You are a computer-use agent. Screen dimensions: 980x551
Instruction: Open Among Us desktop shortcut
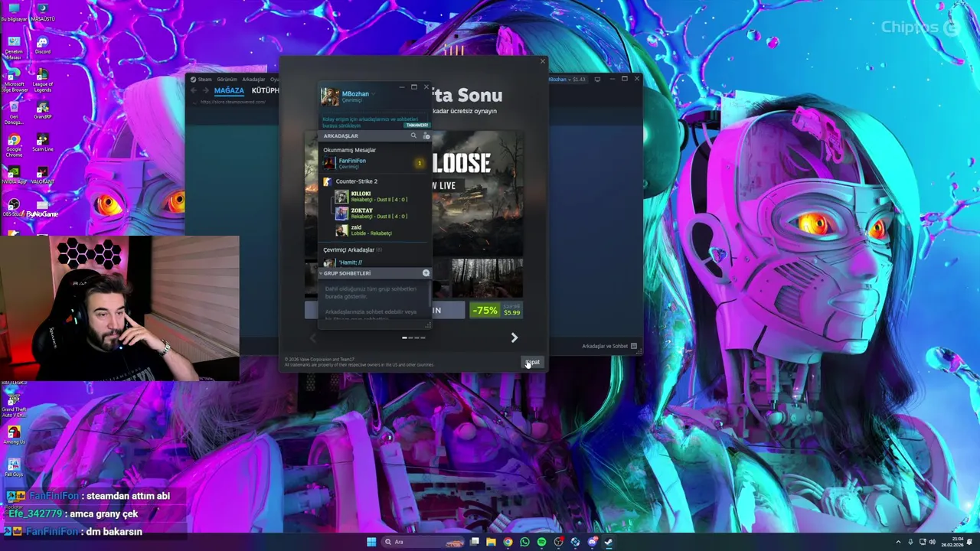click(13, 435)
